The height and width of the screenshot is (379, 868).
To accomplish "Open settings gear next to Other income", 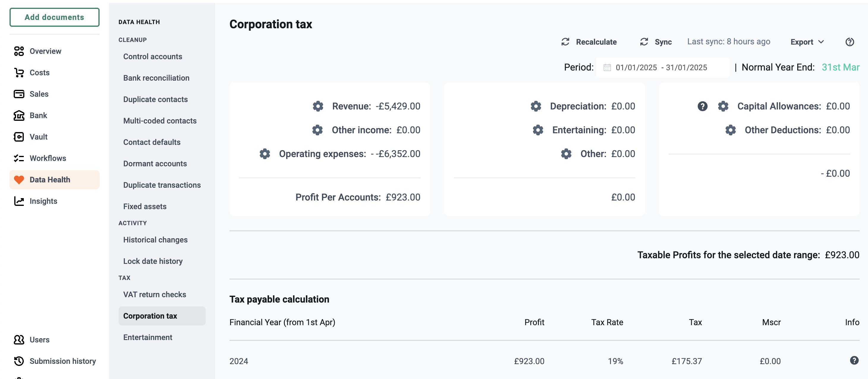I will [x=317, y=130].
